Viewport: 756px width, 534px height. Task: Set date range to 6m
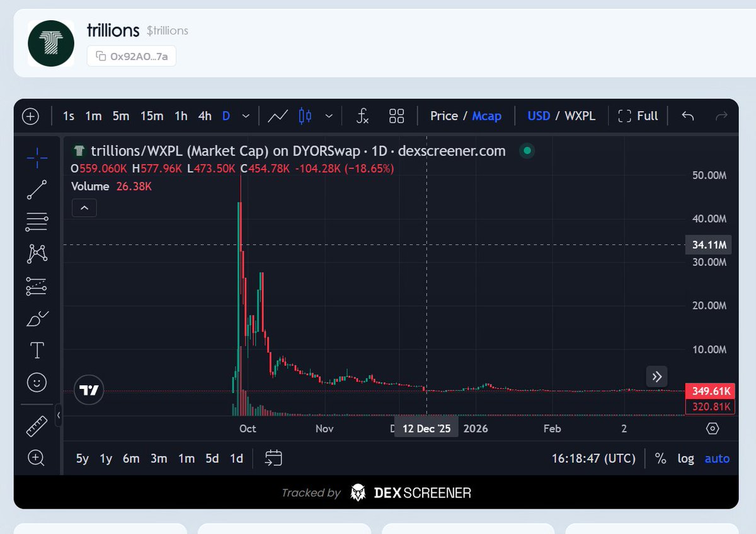[x=131, y=458]
